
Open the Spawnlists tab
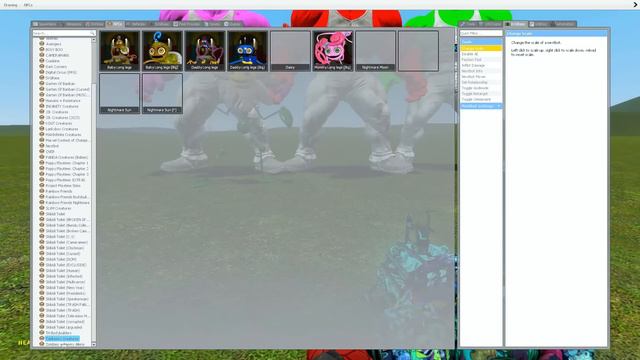pyautogui.click(x=45, y=24)
